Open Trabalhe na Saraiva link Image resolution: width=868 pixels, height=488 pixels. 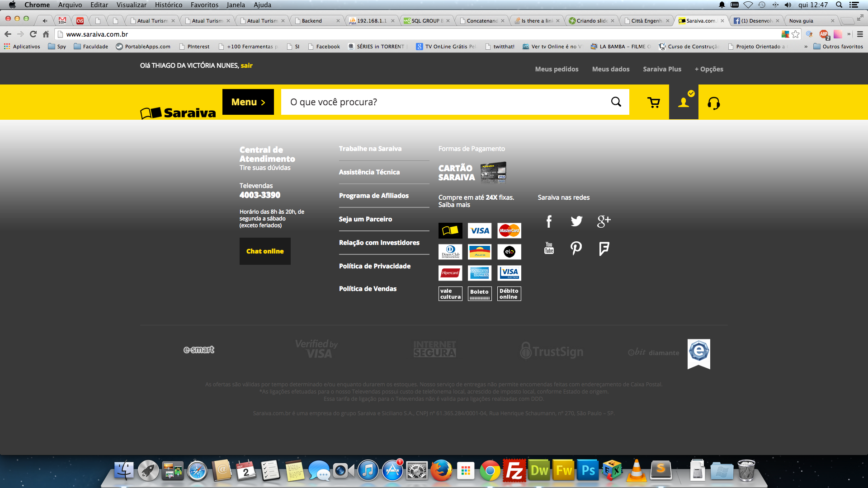point(370,149)
